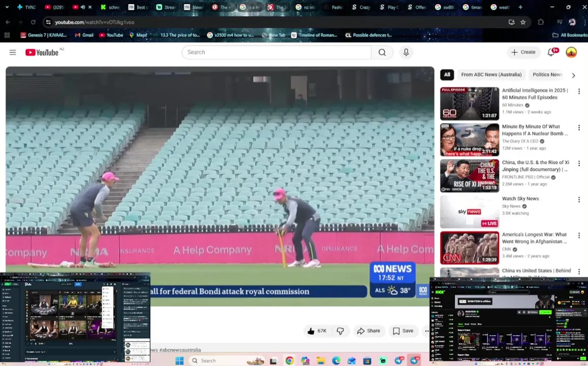Screen dimensions: 588x366
Task: Show more filter chips with right chevron
Action: (573, 75)
